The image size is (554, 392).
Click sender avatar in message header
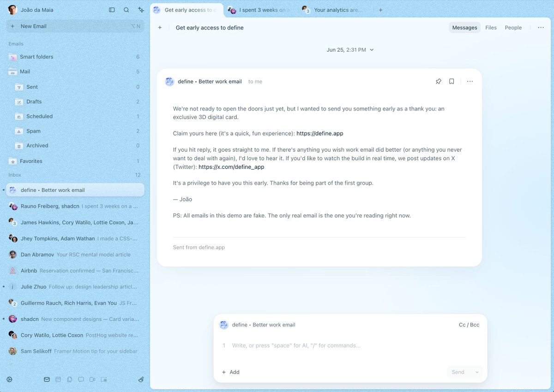coord(169,82)
